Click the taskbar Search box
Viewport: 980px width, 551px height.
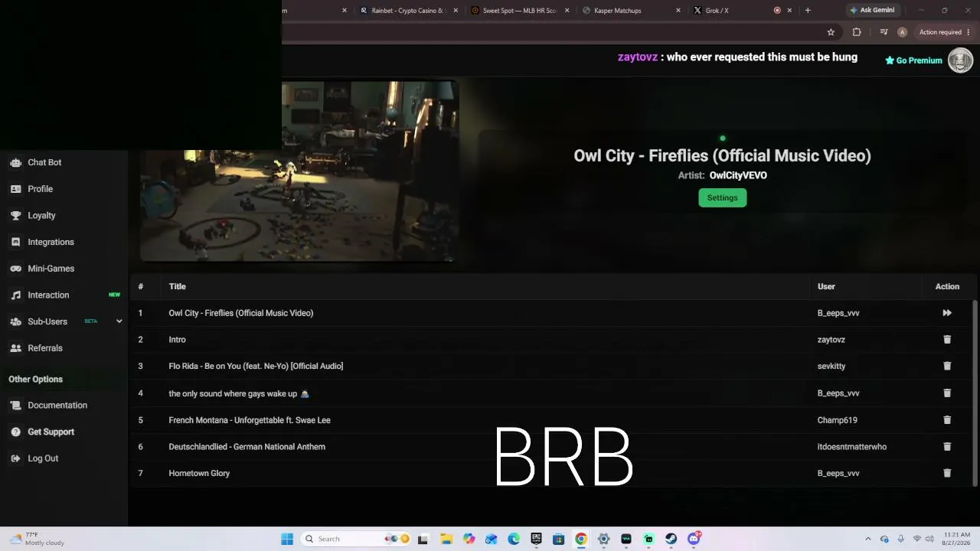(356, 539)
